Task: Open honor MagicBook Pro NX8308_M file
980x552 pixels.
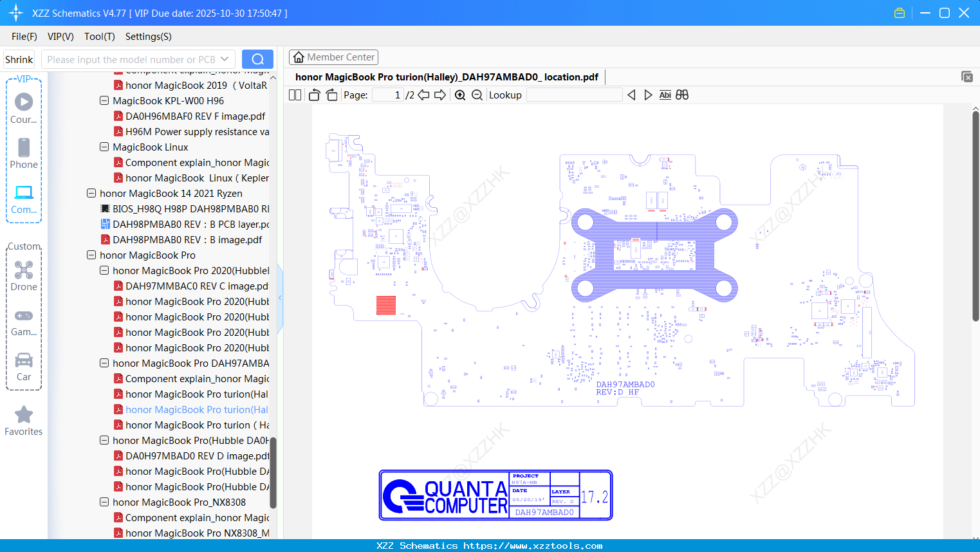Action: [191, 533]
